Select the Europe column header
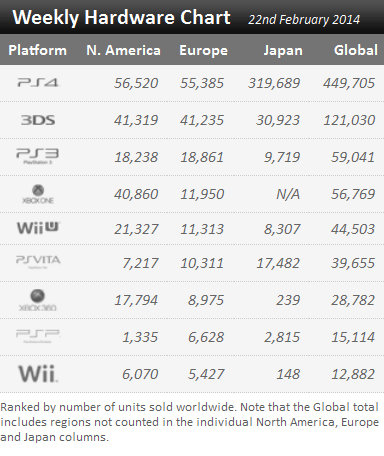384x456 pixels. pyautogui.click(x=203, y=50)
